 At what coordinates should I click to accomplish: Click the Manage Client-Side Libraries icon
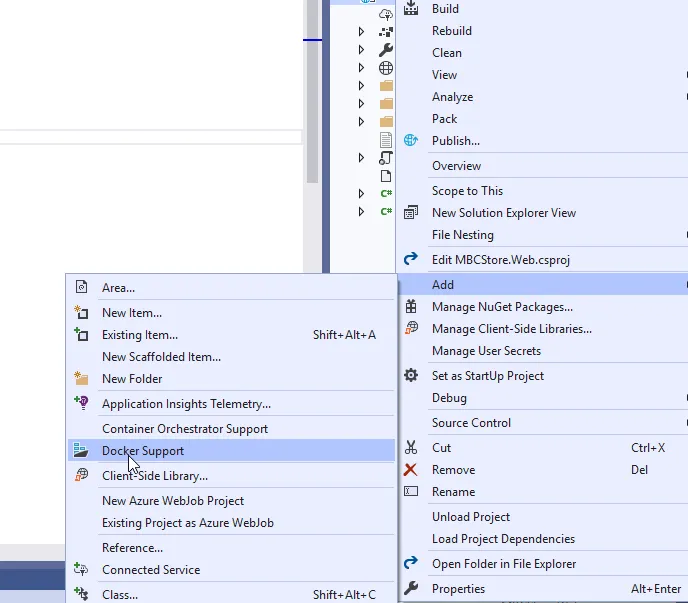pos(411,328)
